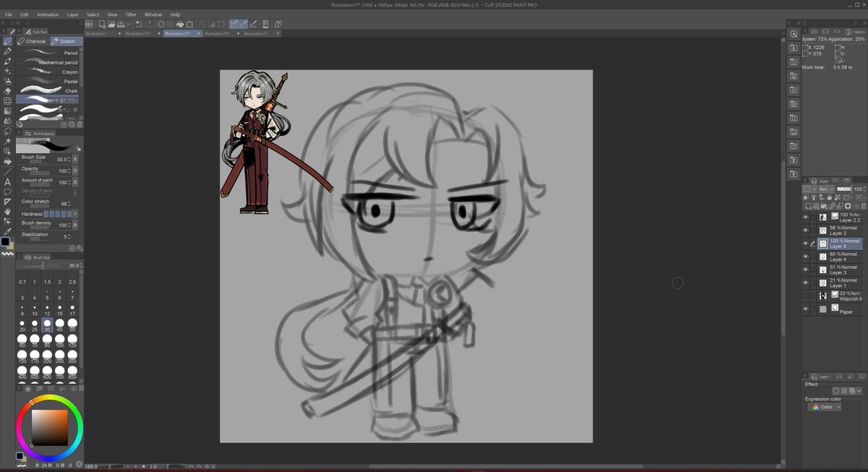Select the Move (hand) tool

click(x=7, y=212)
